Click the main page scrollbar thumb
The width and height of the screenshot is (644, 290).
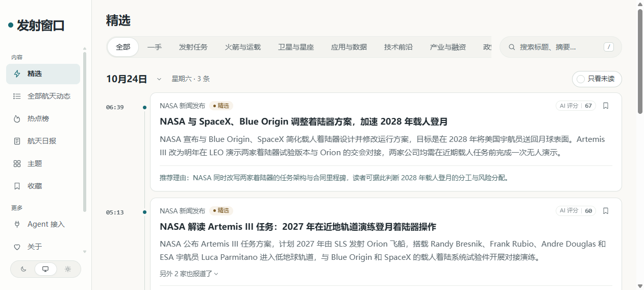coord(640,61)
